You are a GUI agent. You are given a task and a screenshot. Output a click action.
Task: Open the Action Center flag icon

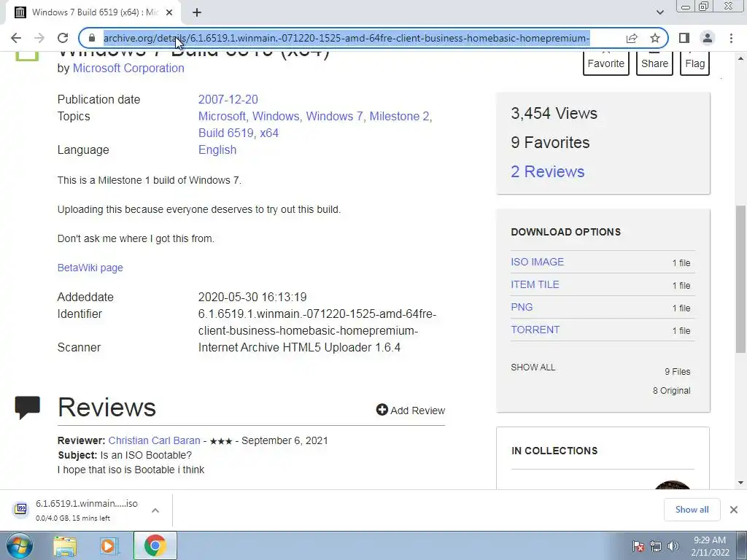pyautogui.click(x=638, y=546)
